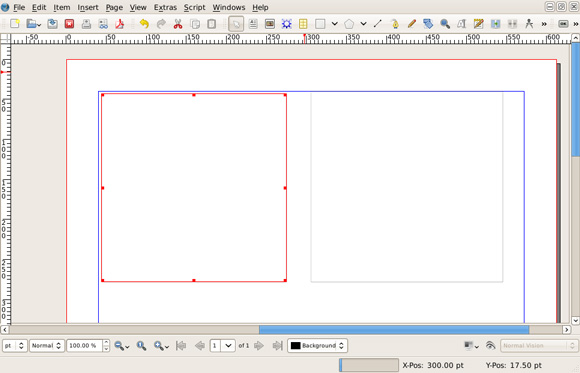Activate the Select Item arrow tool

(236, 24)
